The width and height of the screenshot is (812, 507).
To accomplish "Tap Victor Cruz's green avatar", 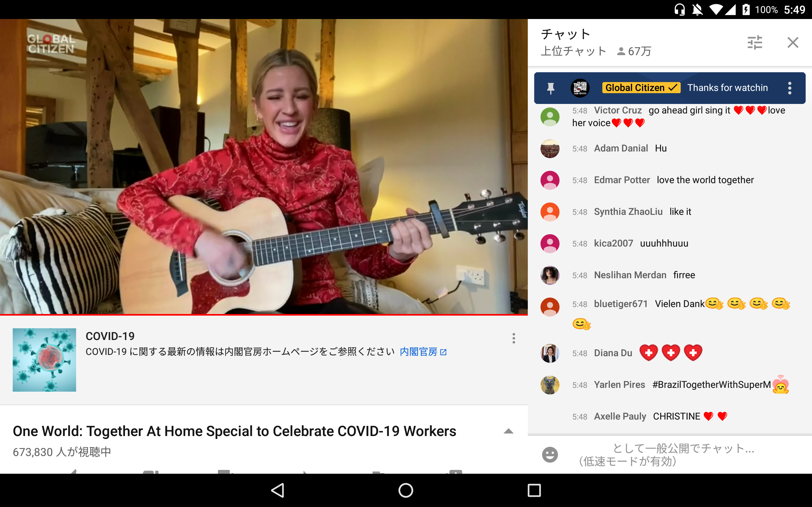I will coord(550,117).
